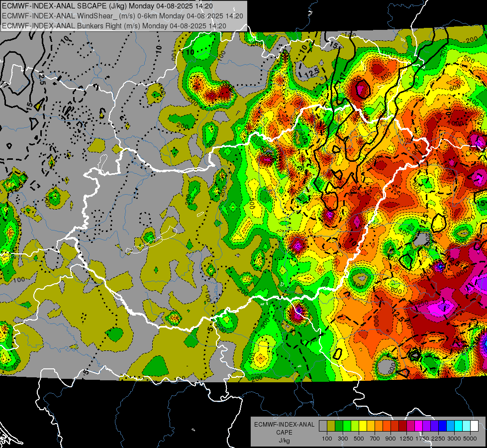Select the bright magenta legend swatch before 1750
487x448 pixels.
(419, 426)
